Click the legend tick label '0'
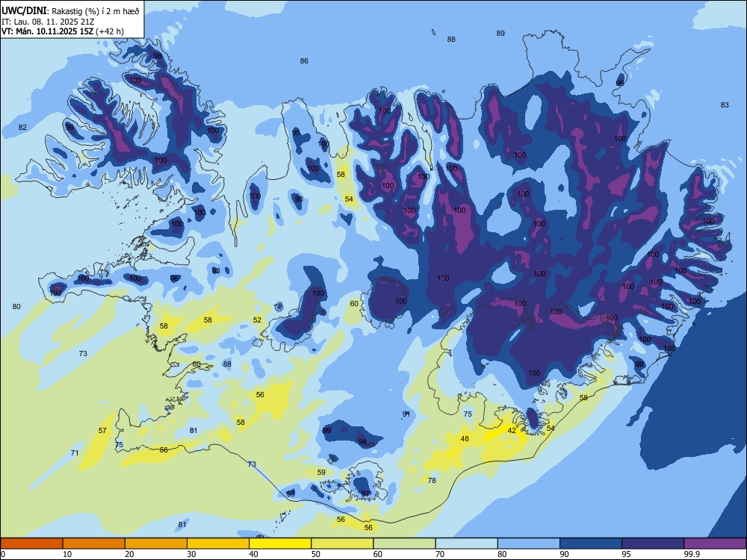747x560 pixels. 3,554
